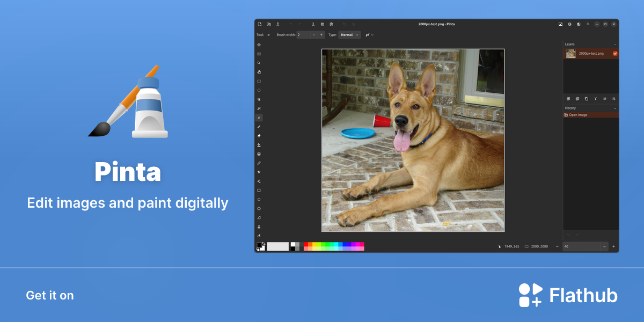Select the Rectangle Select tool
Viewport: 644px width, 322px height.
click(259, 81)
